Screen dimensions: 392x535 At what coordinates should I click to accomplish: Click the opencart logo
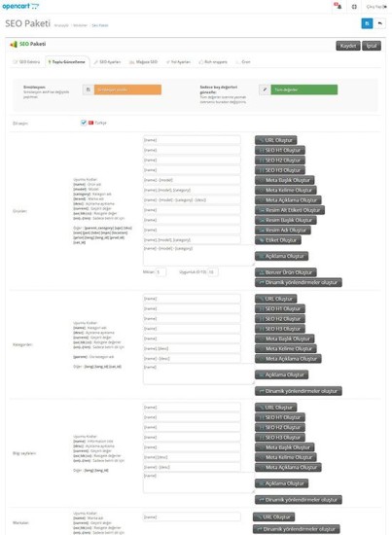20,6
